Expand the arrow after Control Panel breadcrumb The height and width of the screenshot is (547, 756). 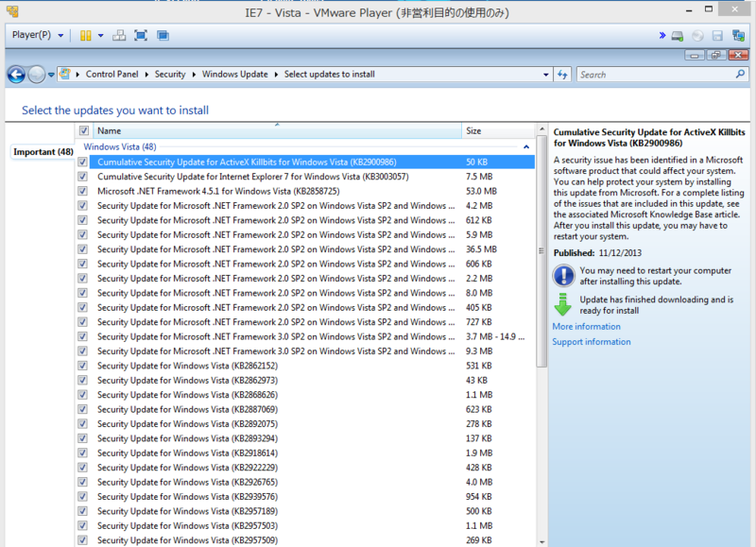click(146, 75)
